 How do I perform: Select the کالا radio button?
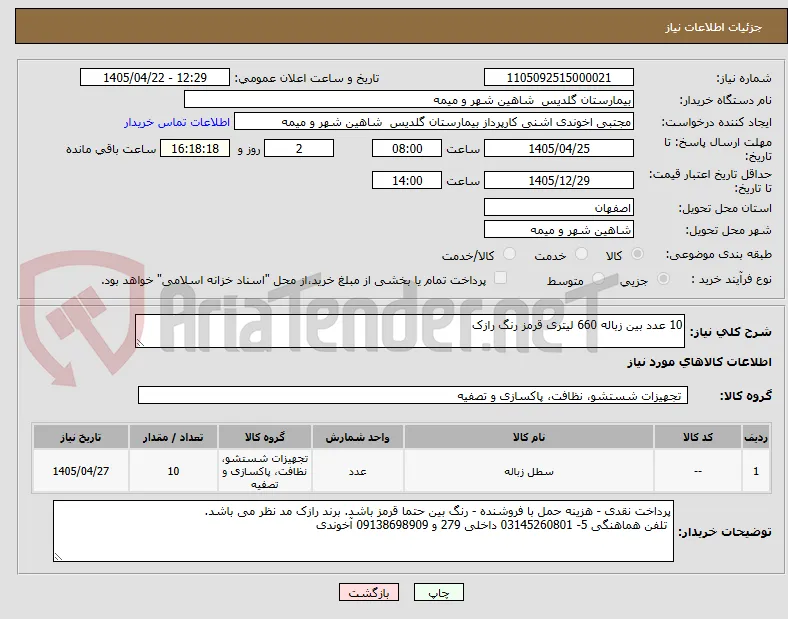click(637, 254)
